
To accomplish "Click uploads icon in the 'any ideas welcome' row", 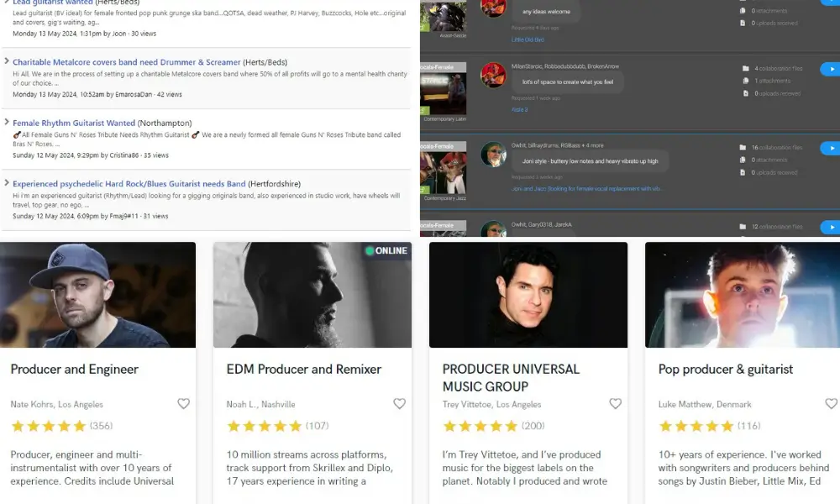I will (x=743, y=23).
